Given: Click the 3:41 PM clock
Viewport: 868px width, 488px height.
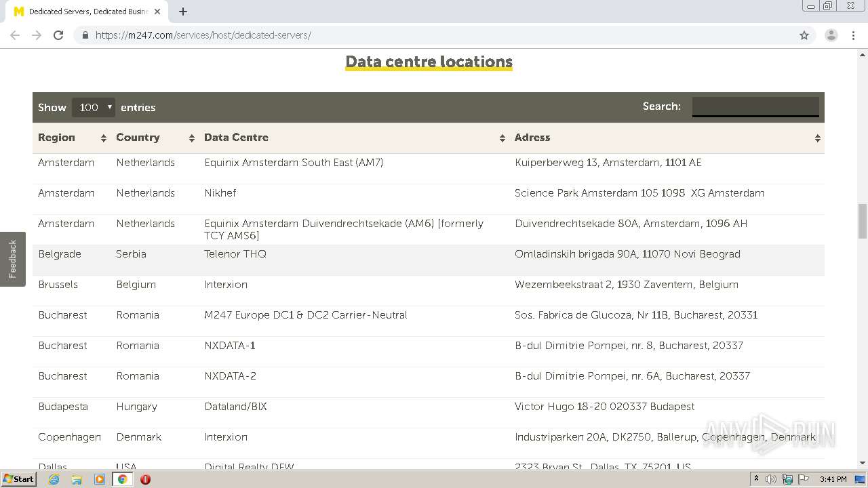Looking at the screenshot, I should coord(833,479).
